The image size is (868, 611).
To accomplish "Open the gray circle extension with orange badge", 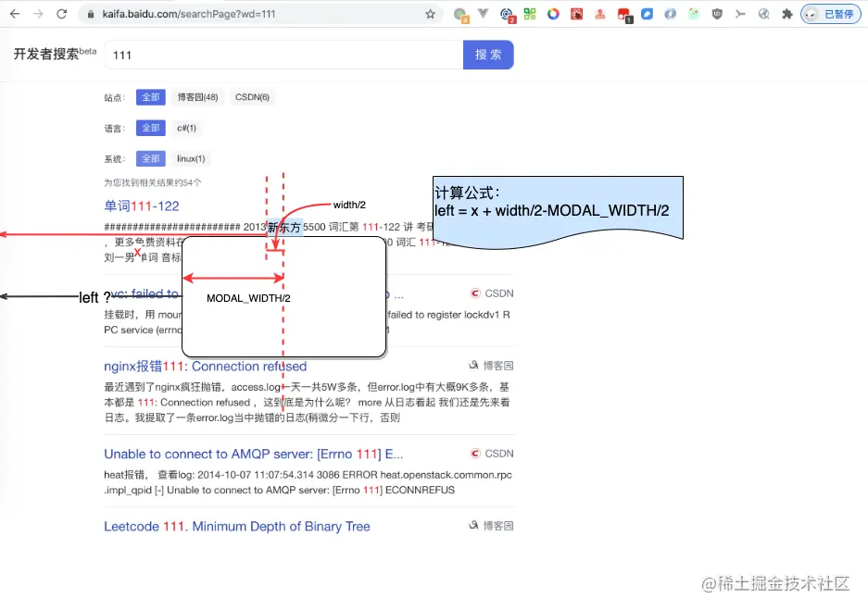I will pos(460,15).
